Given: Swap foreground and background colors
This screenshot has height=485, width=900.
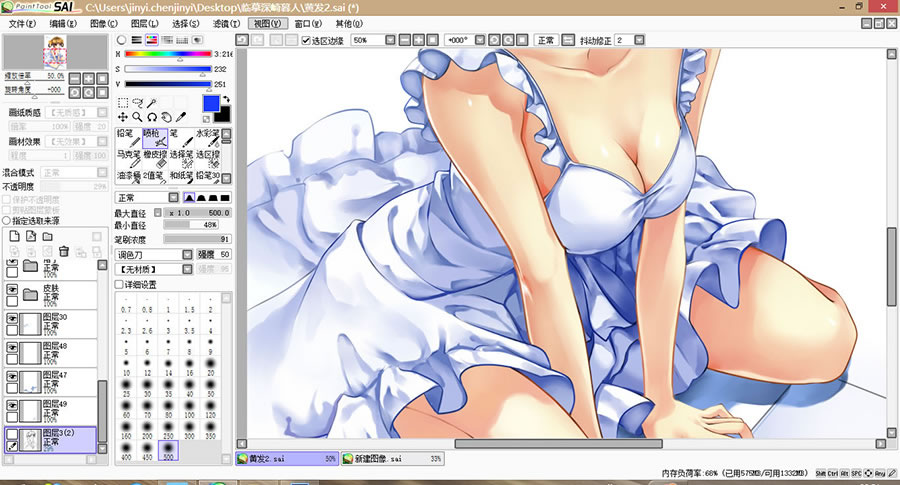Looking at the screenshot, I should point(226,99).
